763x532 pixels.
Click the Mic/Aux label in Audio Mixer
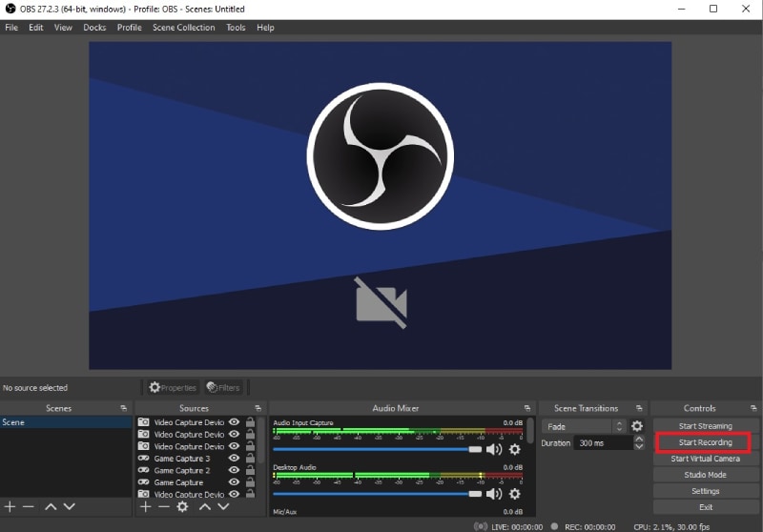coord(284,512)
